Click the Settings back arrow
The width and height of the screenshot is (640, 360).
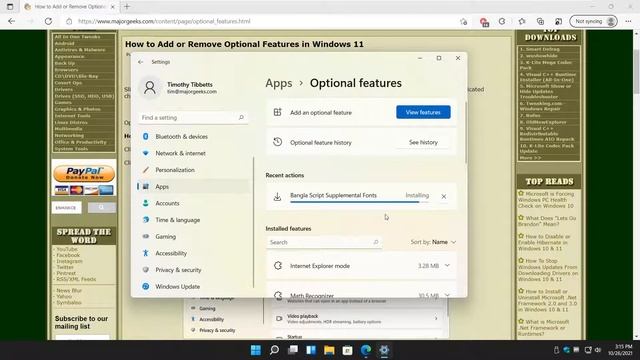coord(140,62)
